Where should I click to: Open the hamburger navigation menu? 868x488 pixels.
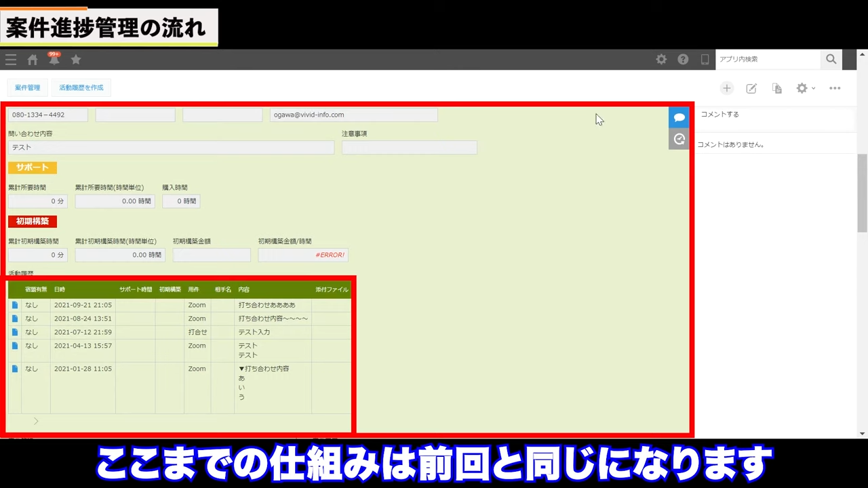[11, 60]
